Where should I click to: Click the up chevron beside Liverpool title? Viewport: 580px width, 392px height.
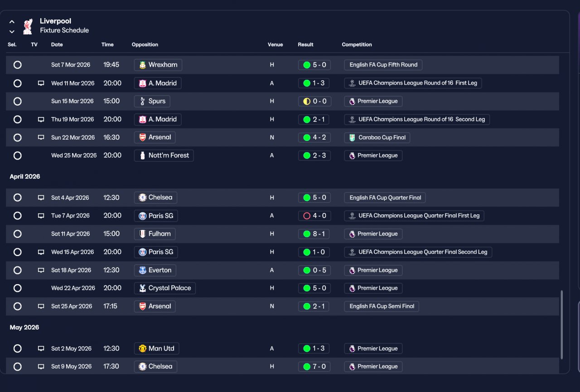coord(12,22)
